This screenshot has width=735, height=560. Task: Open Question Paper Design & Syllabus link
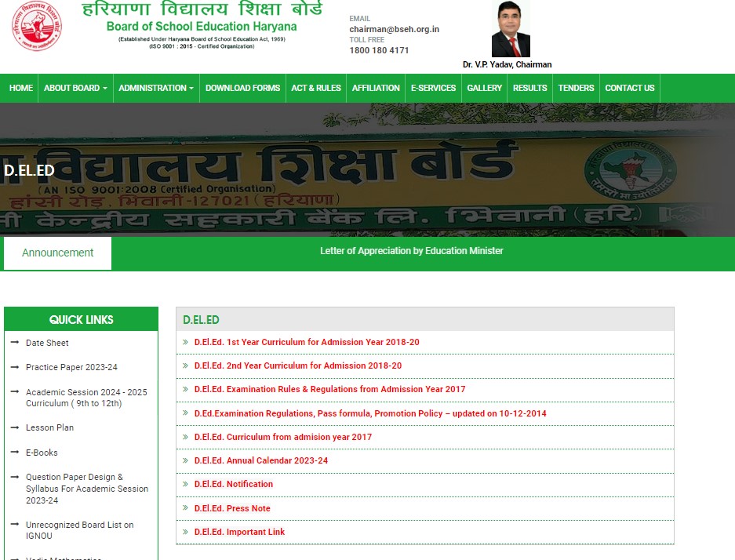coord(87,489)
